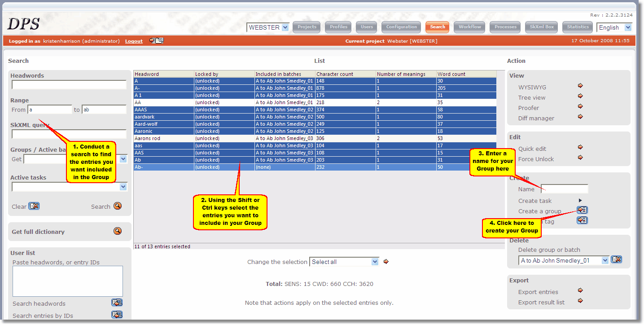Click the character count cell 878

tap(346, 88)
